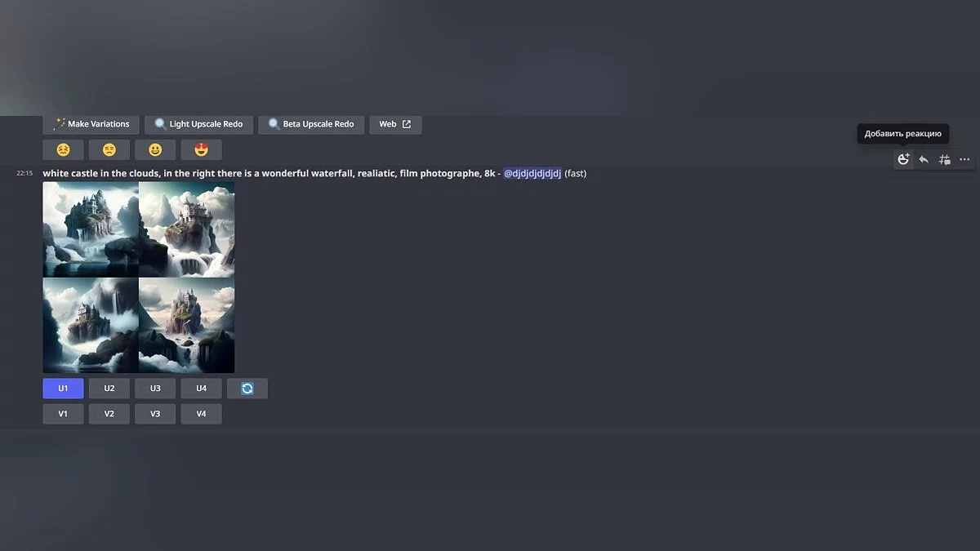Open the Web external link button
Screen dimensions: 980x551
(395, 124)
